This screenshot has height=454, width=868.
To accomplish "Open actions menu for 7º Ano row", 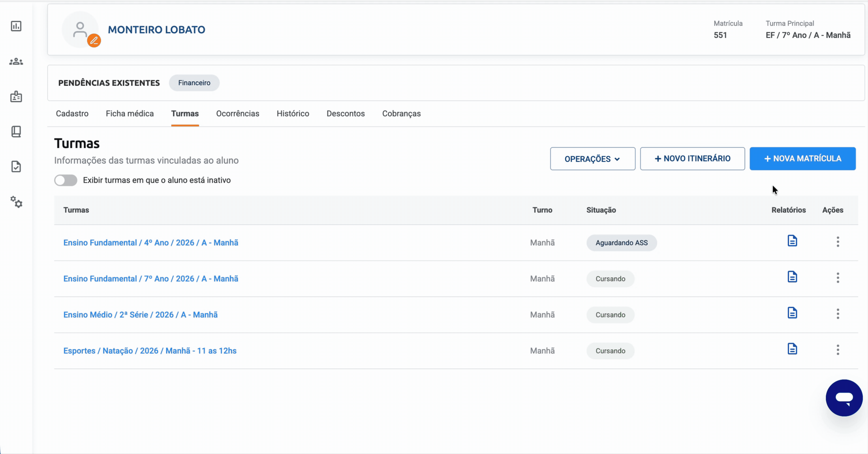I will [x=838, y=278].
